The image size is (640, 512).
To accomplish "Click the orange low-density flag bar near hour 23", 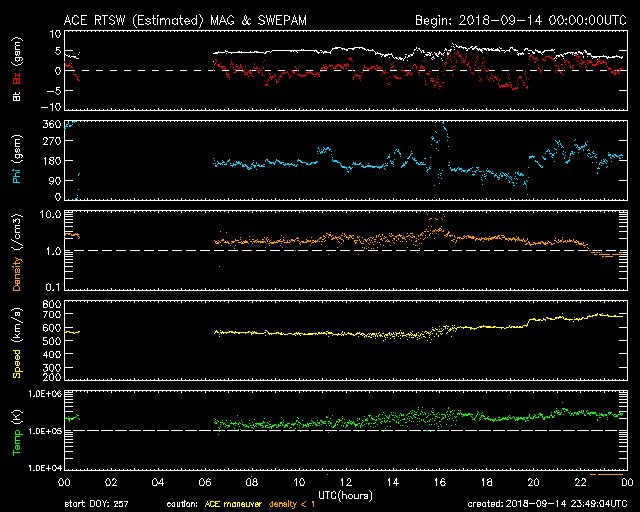I will [x=606, y=473].
